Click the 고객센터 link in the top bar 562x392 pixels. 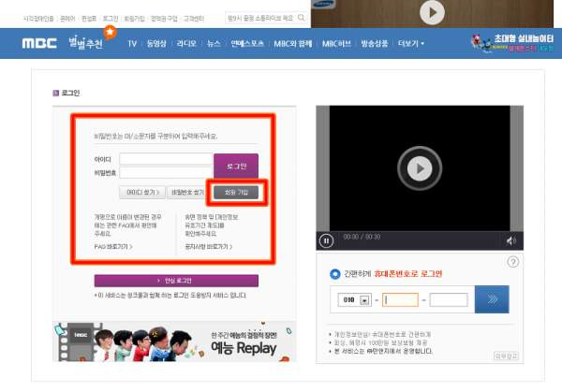(x=194, y=19)
